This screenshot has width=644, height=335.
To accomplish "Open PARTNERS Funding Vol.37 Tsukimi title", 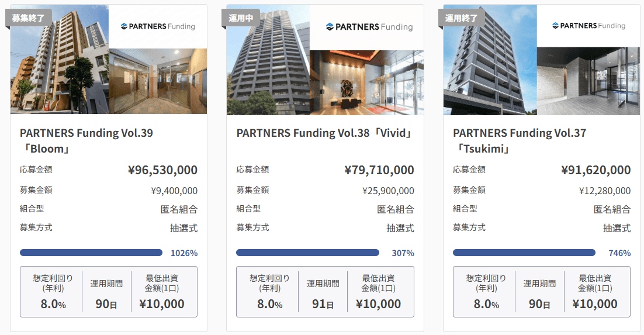I will click(x=519, y=141).
